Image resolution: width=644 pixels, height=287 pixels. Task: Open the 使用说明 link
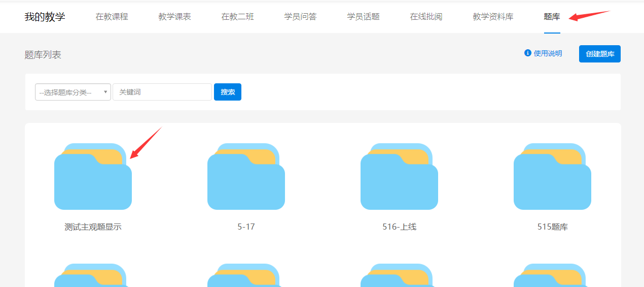(548, 53)
